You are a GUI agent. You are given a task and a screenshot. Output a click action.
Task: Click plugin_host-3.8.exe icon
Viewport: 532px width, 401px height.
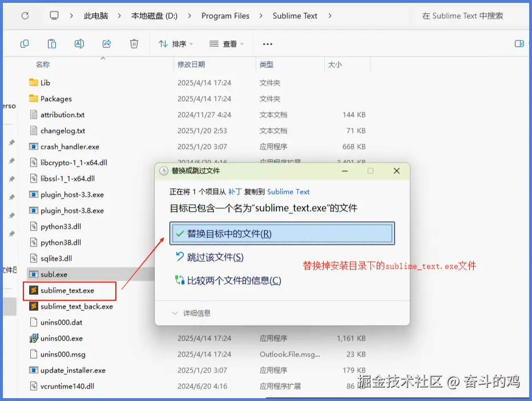tap(33, 210)
